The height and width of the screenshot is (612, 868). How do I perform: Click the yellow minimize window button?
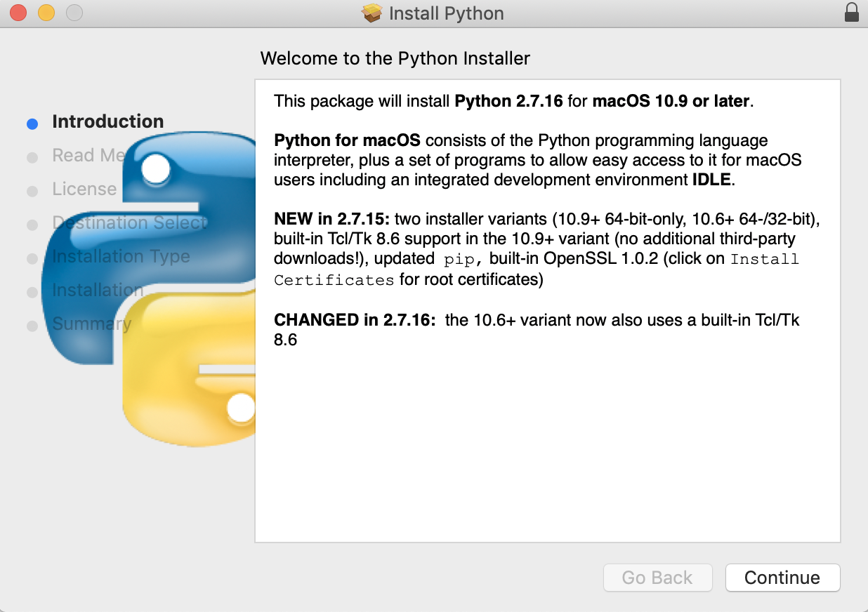[46, 13]
